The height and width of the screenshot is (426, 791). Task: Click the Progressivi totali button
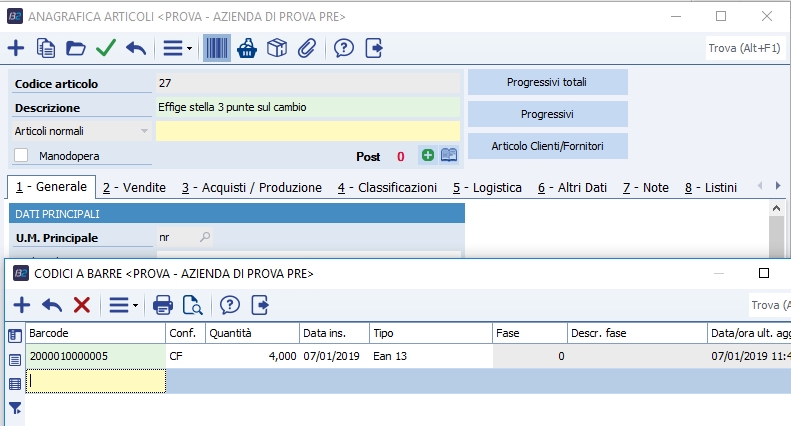pyautogui.click(x=547, y=82)
